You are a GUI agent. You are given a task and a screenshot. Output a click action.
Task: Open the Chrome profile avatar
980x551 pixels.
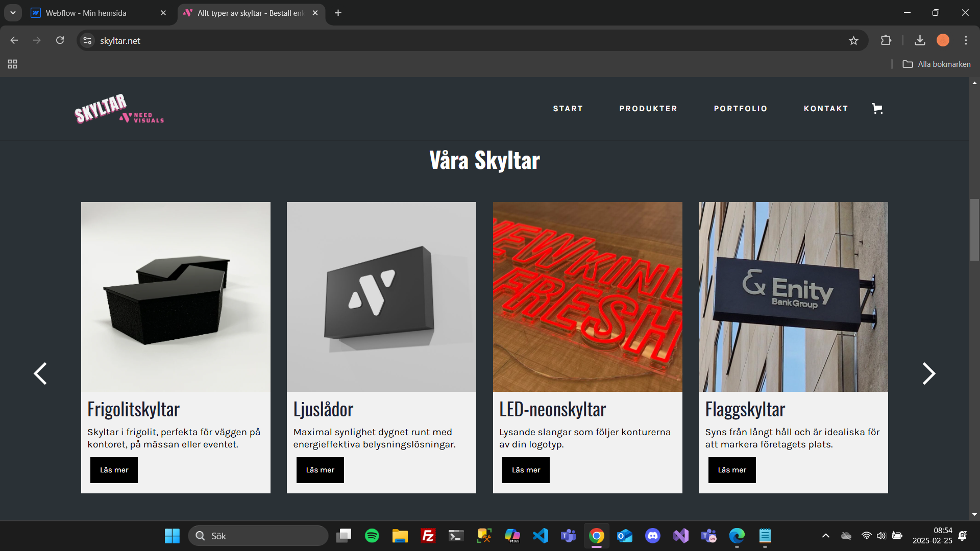tap(943, 40)
